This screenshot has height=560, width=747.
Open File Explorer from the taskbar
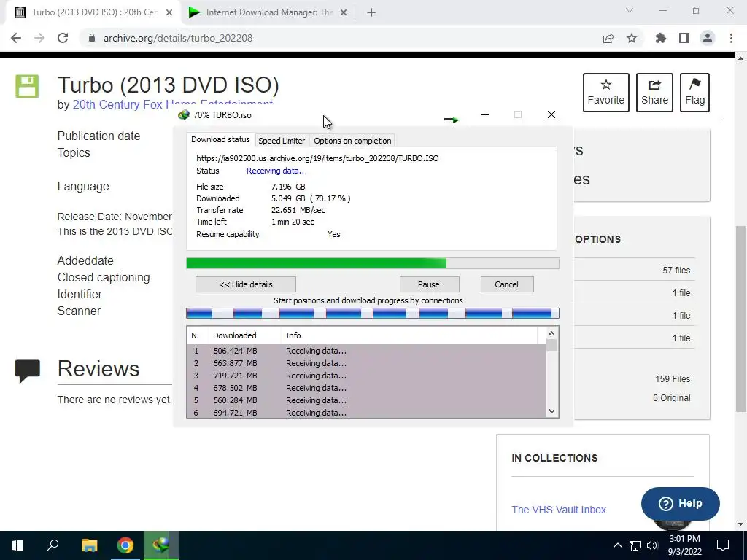click(x=89, y=545)
